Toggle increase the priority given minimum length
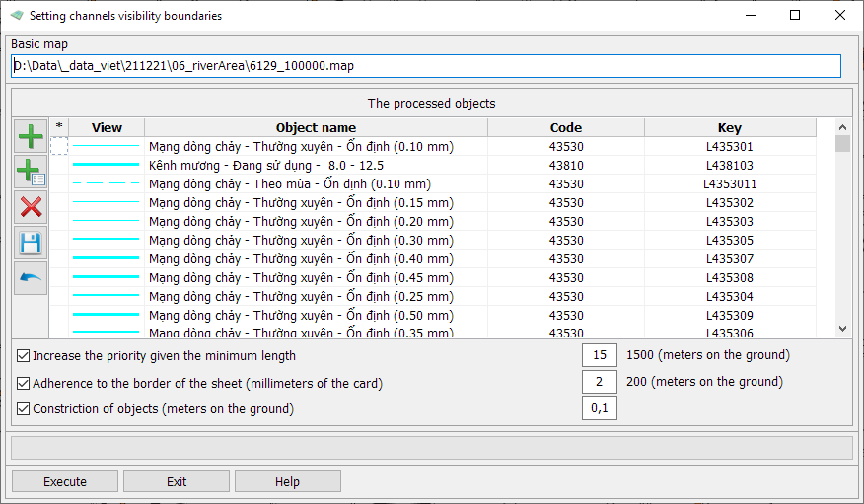Viewport: 864px width, 504px height. 24,355
